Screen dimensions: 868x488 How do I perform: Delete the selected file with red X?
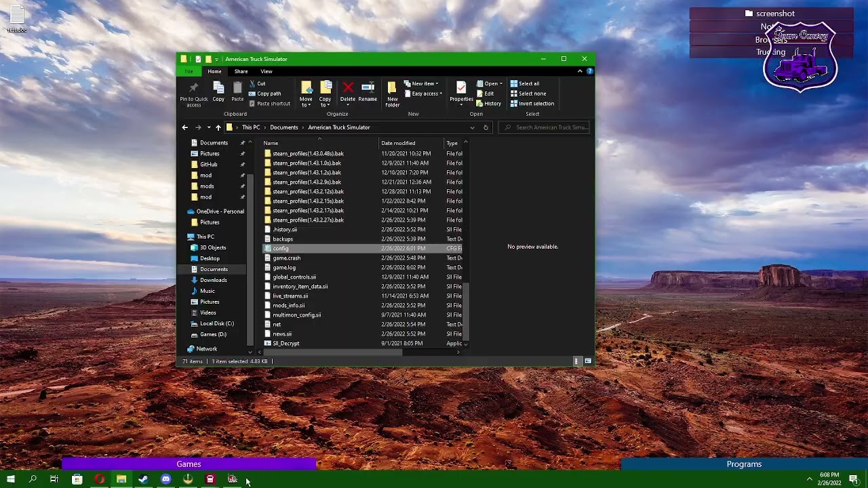coord(348,92)
